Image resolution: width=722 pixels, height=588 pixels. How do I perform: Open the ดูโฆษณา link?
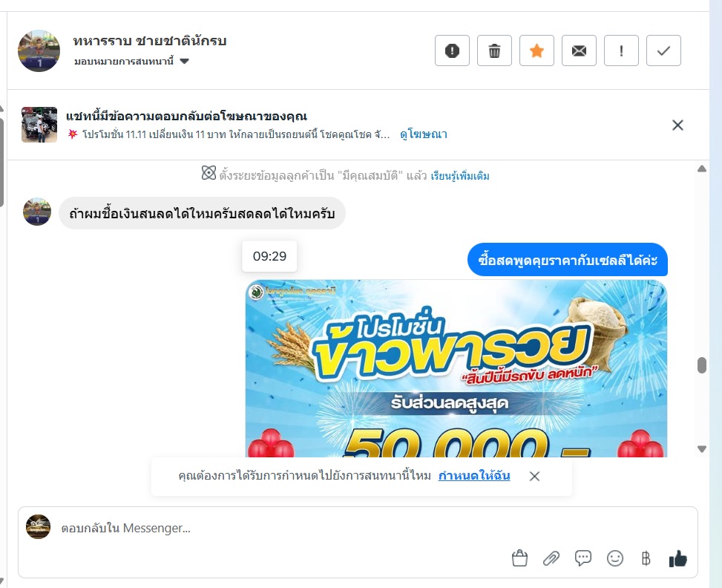(424, 134)
